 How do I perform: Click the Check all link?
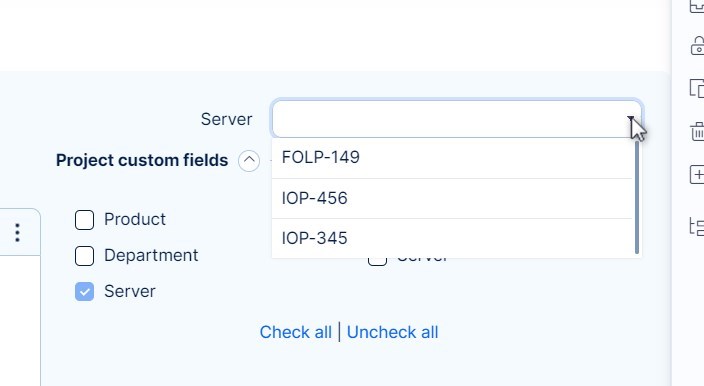(295, 333)
